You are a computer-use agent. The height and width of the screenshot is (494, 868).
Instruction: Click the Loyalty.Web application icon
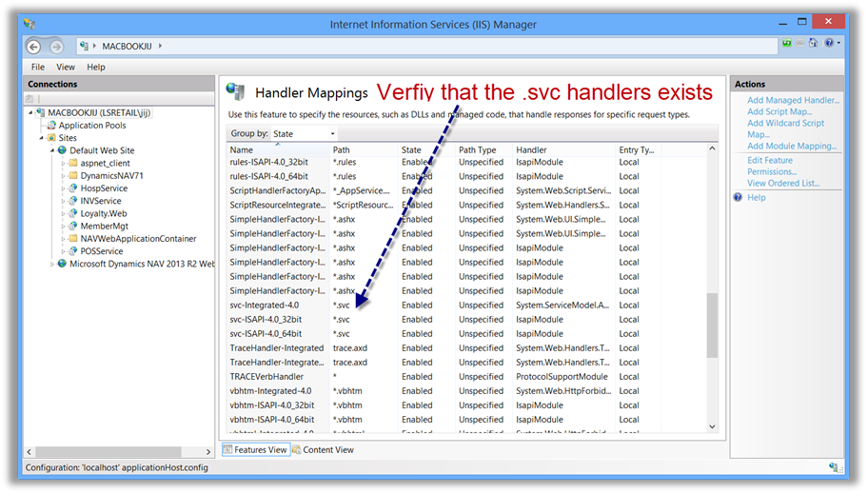point(73,213)
